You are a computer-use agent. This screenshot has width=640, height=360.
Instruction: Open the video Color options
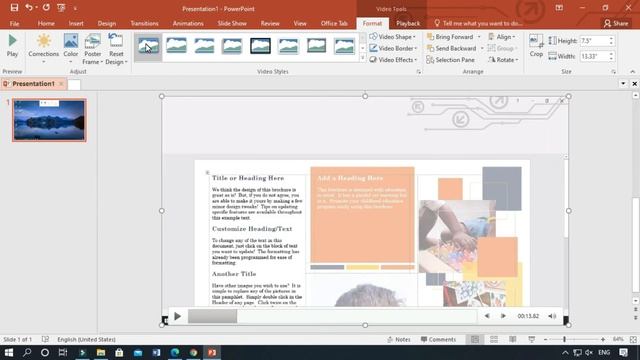[71, 49]
